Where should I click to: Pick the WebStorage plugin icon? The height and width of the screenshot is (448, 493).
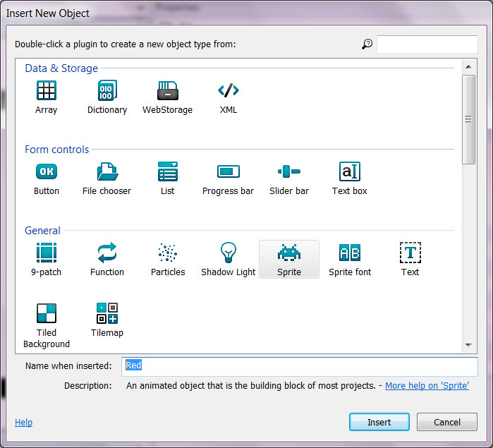167,91
